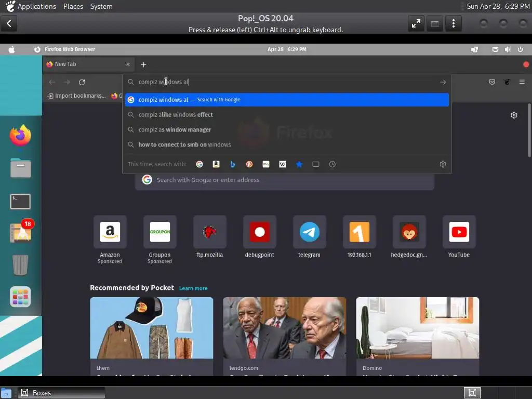This screenshot has width=532, height=399.
Task: Go forward to the next page
Action: click(x=67, y=82)
